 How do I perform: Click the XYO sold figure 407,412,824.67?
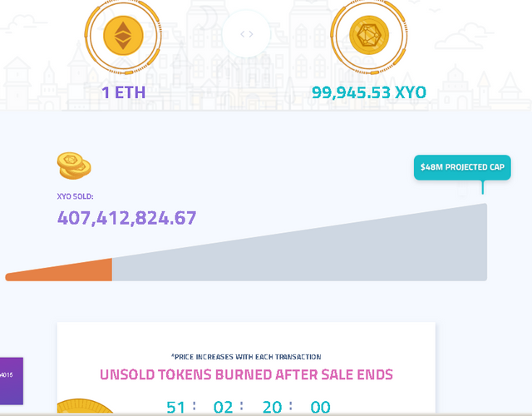pyautogui.click(x=126, y=218)
